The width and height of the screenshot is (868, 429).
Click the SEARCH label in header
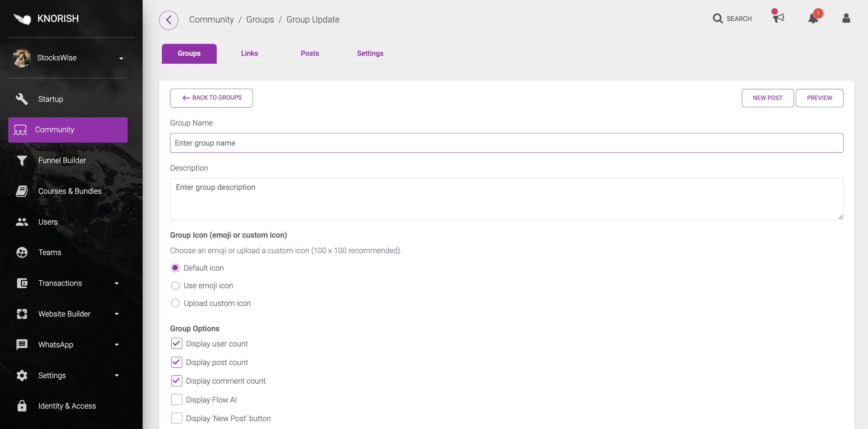(x=739, y=19)
